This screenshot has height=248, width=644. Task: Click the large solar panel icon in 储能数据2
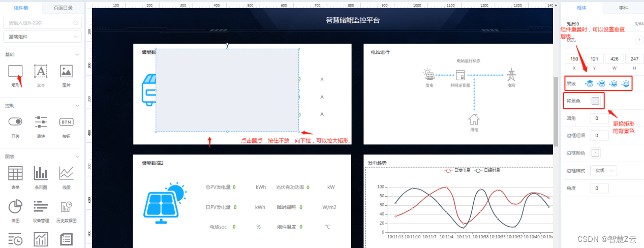(x=165, y=203)
